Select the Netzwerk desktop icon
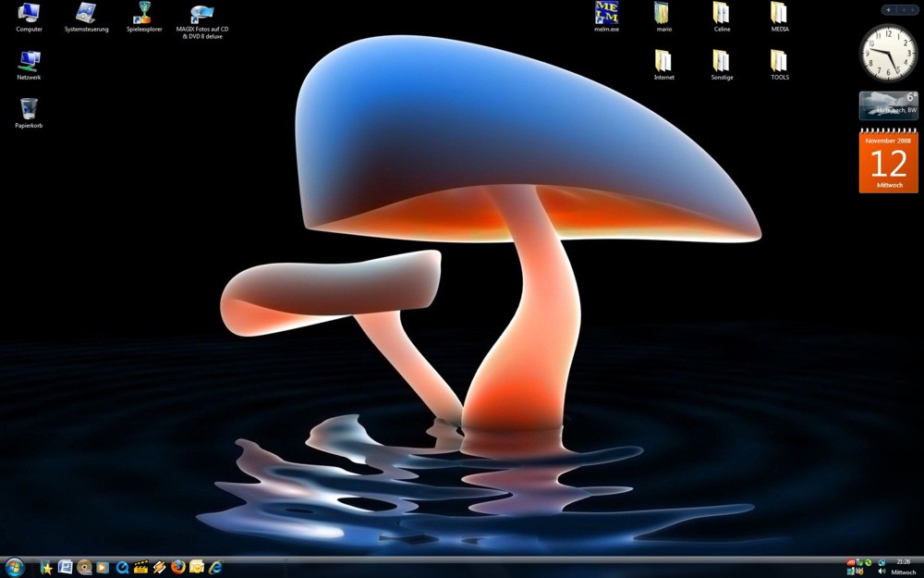This screenshot has width=924, height=578. coord(29,61)
